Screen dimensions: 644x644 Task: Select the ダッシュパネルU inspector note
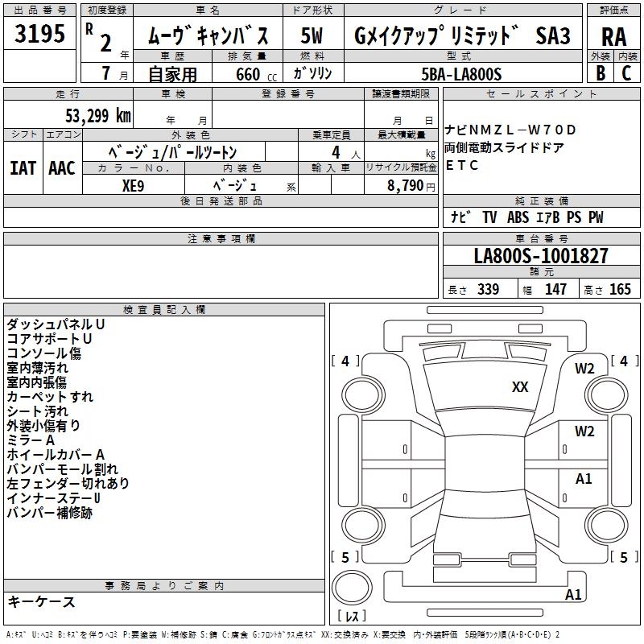[x=56, y=324]
